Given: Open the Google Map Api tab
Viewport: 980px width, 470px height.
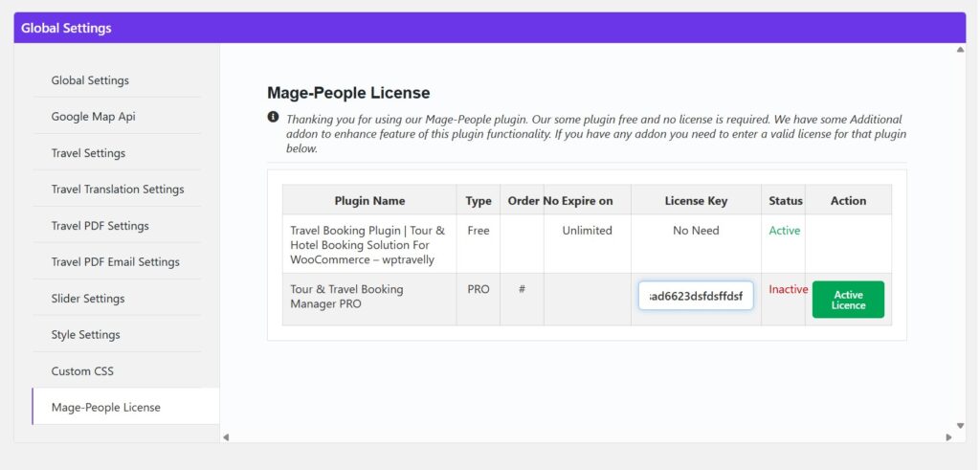Looking at the screenshot, I should pos(117,116).
